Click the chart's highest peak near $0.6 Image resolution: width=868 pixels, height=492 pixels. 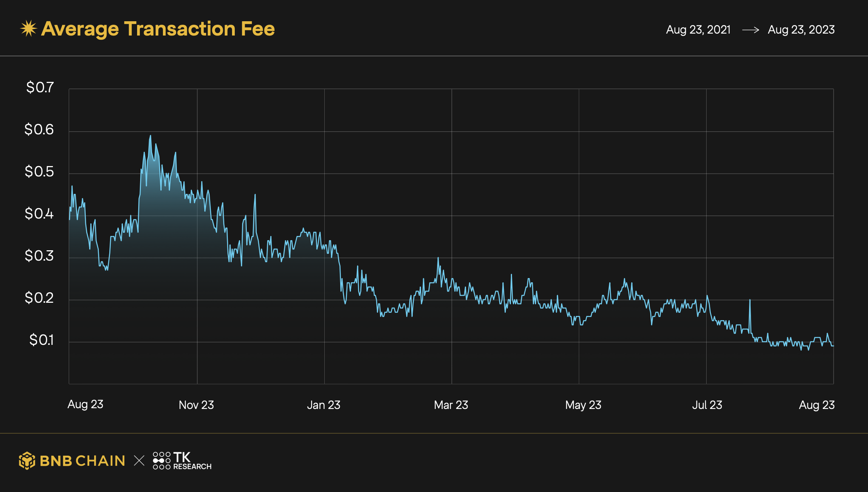click(x=150, y=136)
